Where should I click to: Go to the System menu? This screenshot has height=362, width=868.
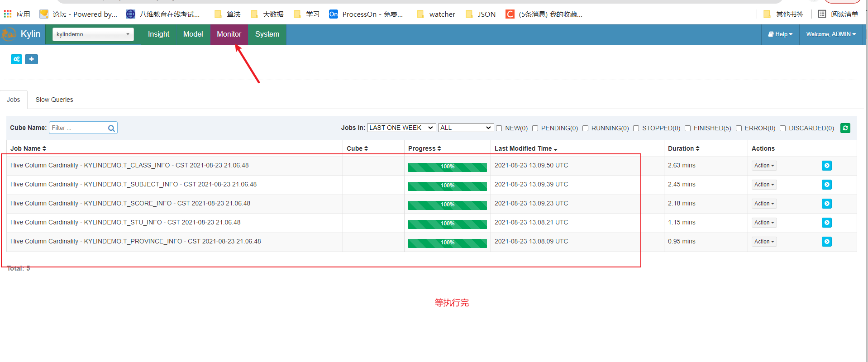[267, 34]
